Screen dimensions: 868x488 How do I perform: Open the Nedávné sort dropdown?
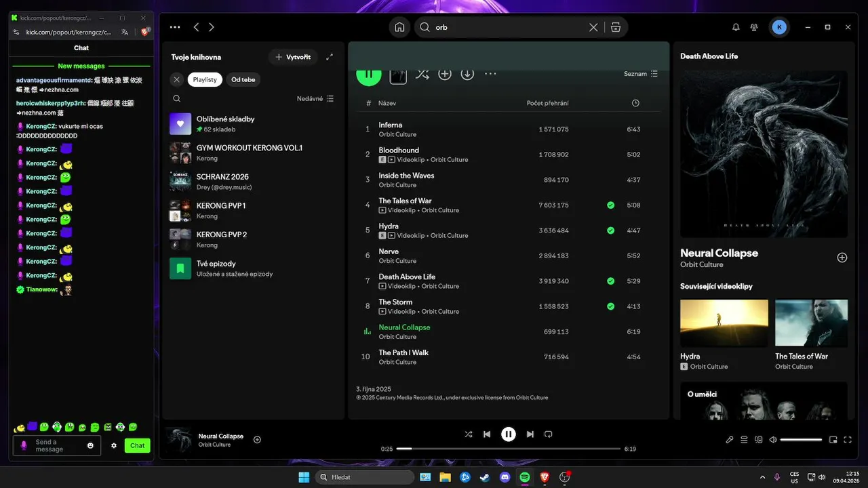point(315,98)
